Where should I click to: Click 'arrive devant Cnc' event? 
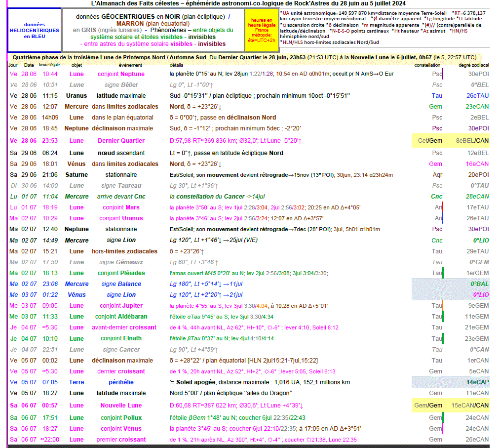coord(121,197)
